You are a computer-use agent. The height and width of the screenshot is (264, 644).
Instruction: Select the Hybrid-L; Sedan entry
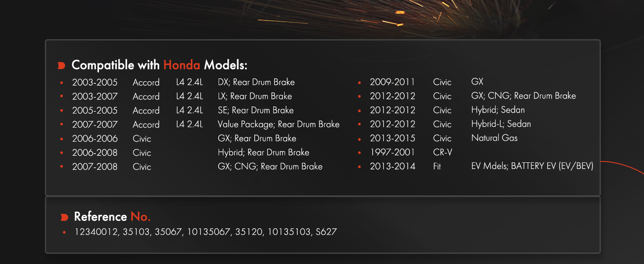[x=501, y=124]
